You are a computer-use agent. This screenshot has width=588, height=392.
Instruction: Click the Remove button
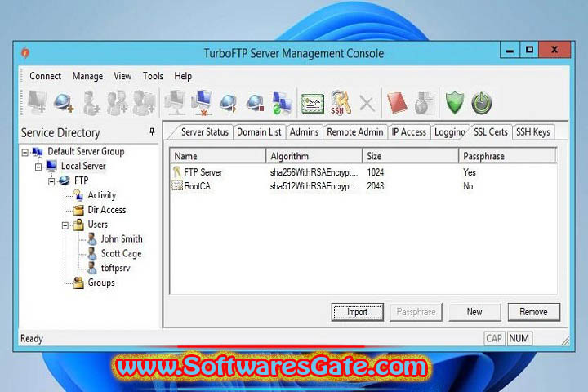tap(533, 312)
